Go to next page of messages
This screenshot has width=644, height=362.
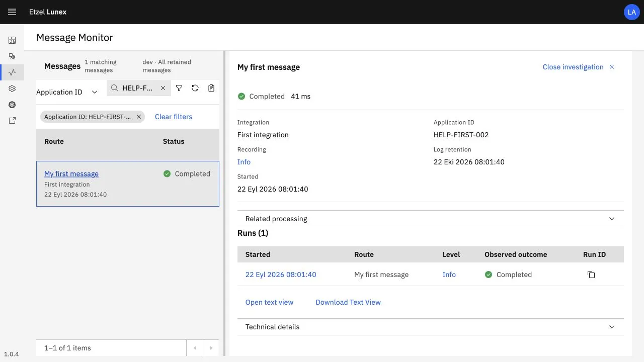211,348
